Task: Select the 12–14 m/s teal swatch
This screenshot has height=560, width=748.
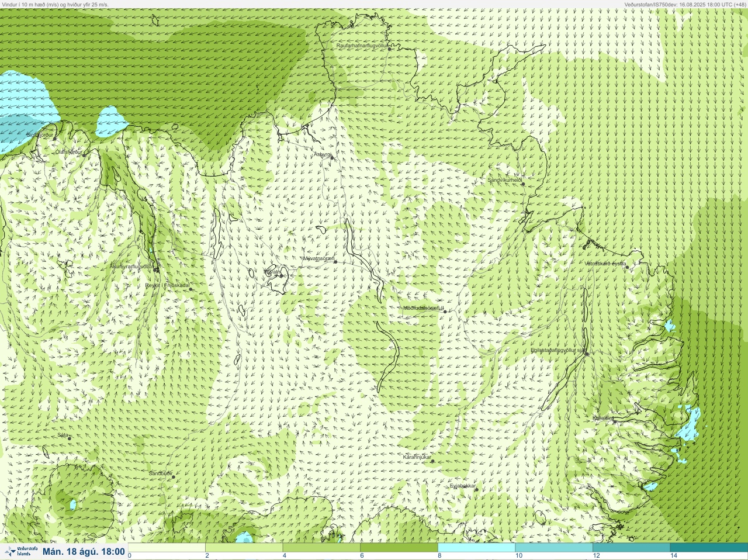Action: (x=631, y=548)
